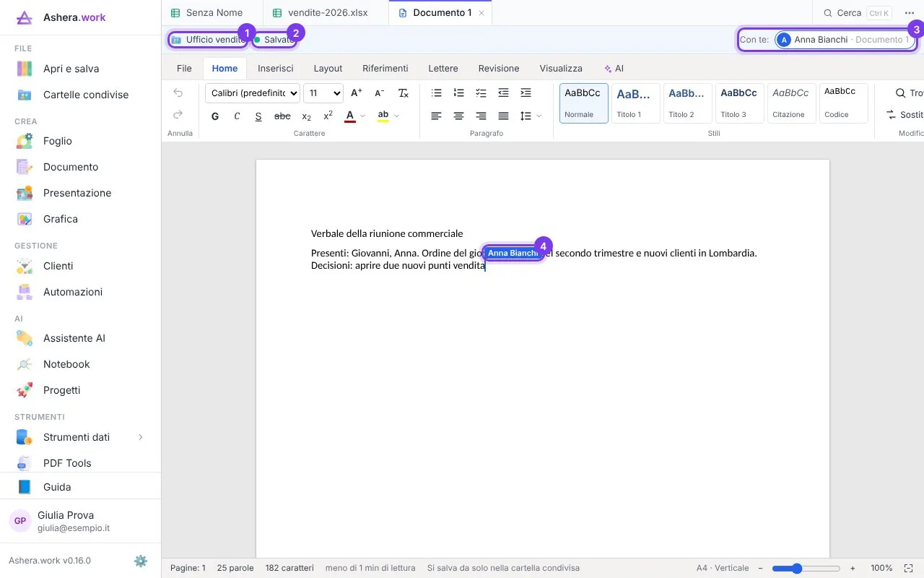Apply the Titolo 1 style
The width and height of the screenshot is (924, 578).
[636, 103]
